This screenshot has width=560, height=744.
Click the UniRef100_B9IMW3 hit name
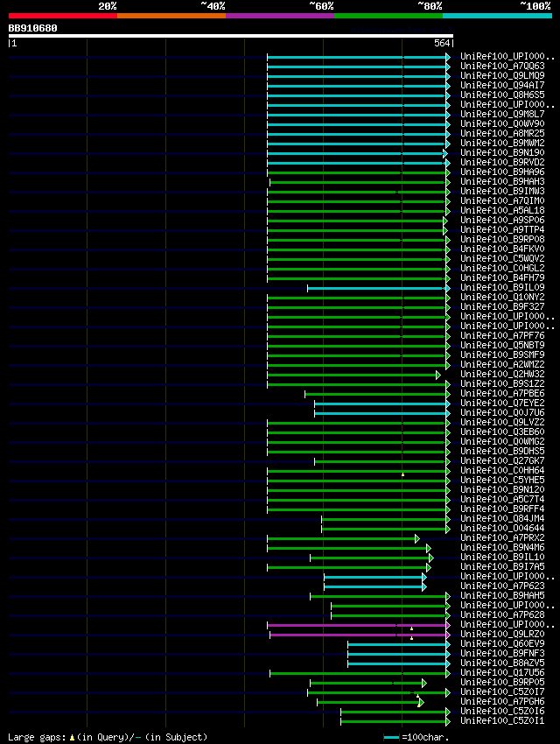tap(502, 191)
